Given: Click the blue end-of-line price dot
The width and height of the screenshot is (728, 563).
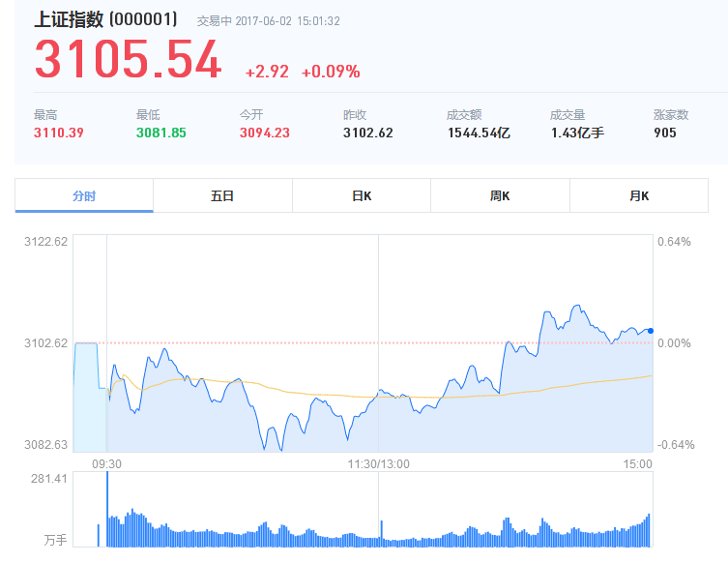Looking at the screenshot, I should (x=651, y=331).
